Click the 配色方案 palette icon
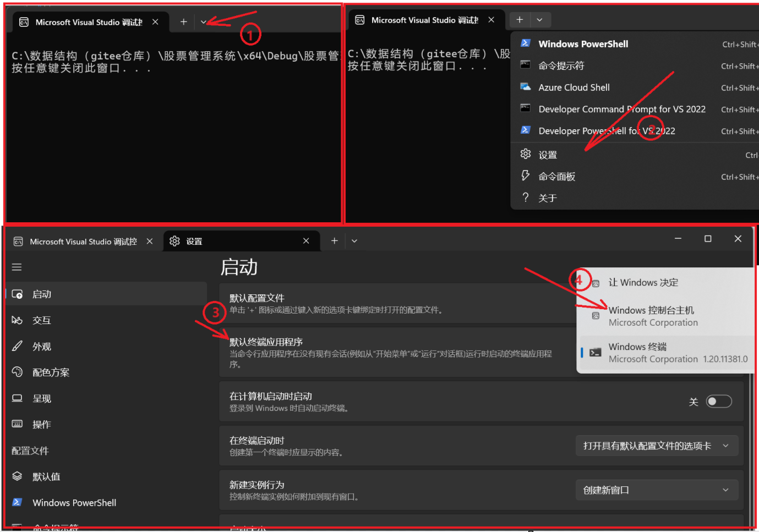Image resolution: width=759 pixels, height=532 pixels. pyautogui.click(x=17, y=372)
